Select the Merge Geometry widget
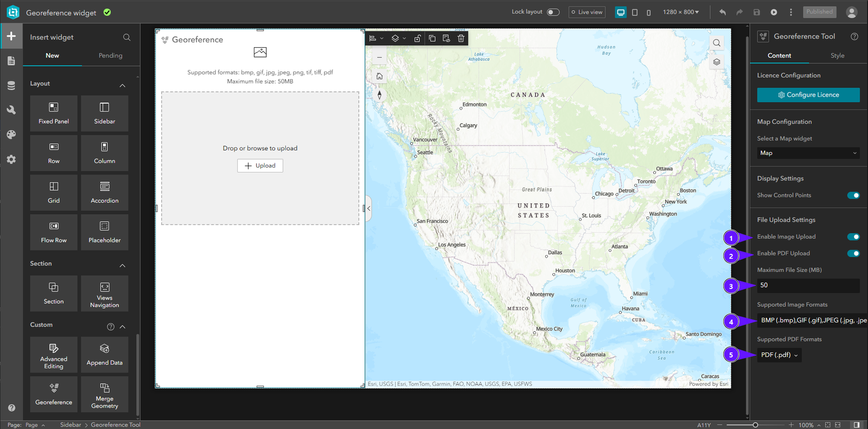The image size is (868, 429). [x=105, y=394]
